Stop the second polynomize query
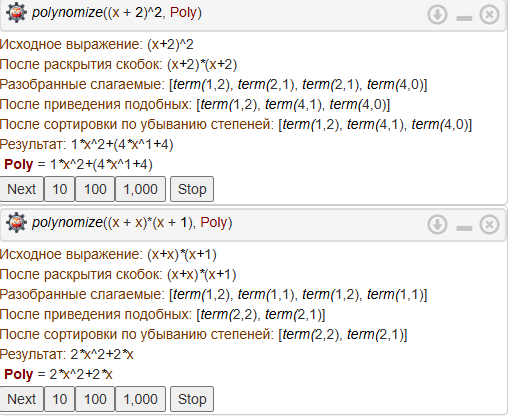 (192, 399)
